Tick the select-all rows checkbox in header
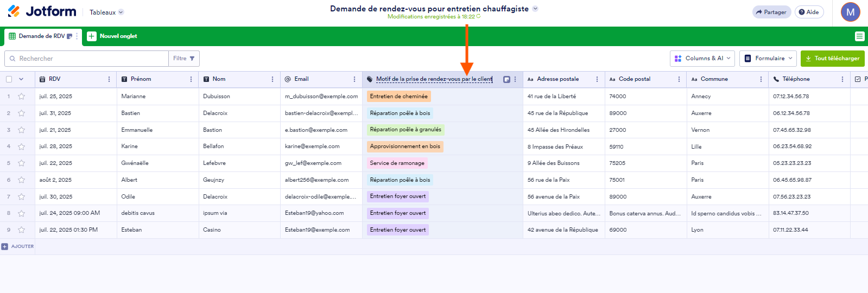The height and width of the screenshot is (293, 868). coord(9,79)
